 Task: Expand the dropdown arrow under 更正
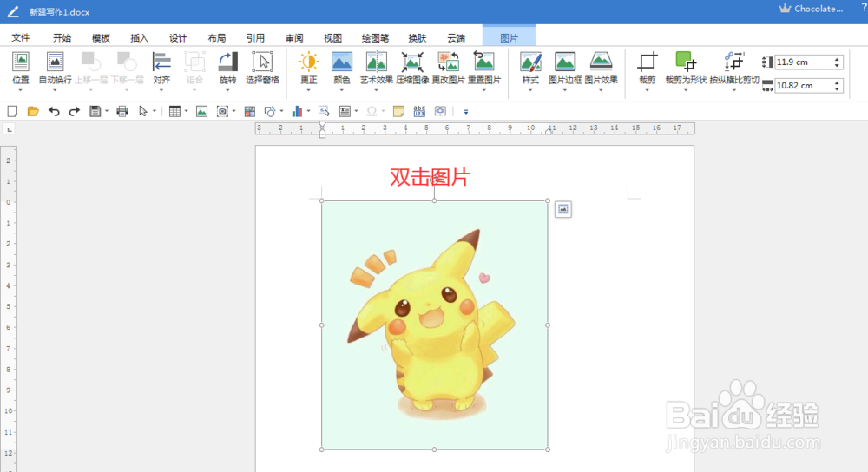pos(308,90)
